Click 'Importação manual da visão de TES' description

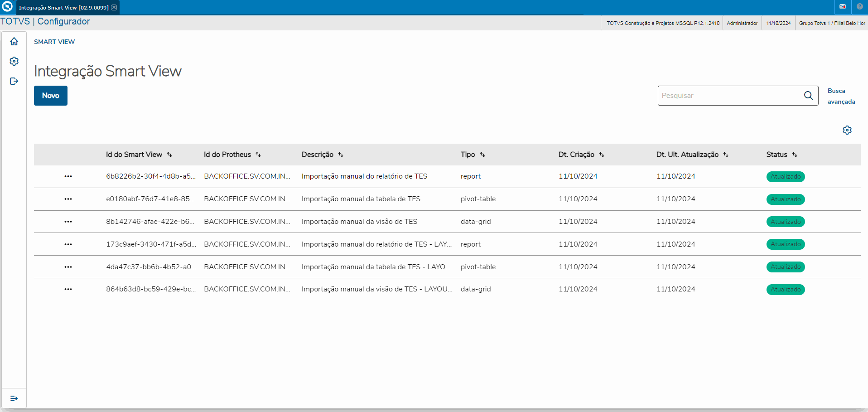359,222
